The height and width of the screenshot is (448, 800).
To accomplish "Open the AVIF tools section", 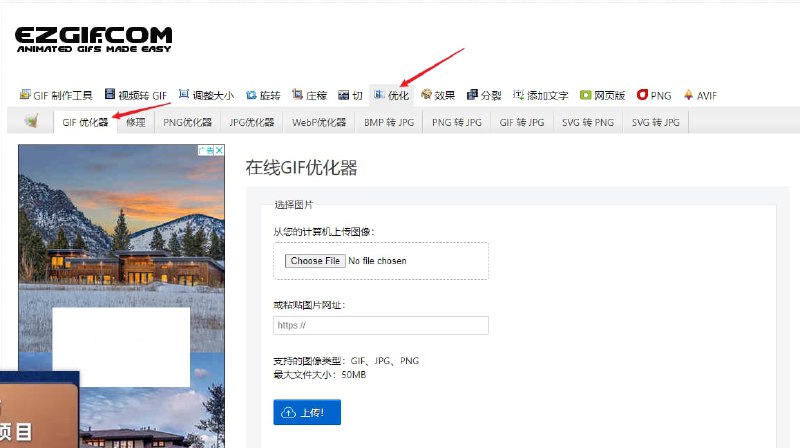I will (700, 95).
